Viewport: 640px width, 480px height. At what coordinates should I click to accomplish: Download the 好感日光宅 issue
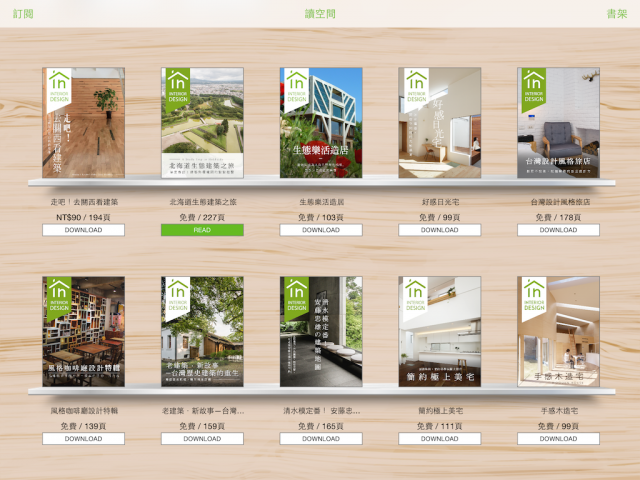(x=440, y=230)
